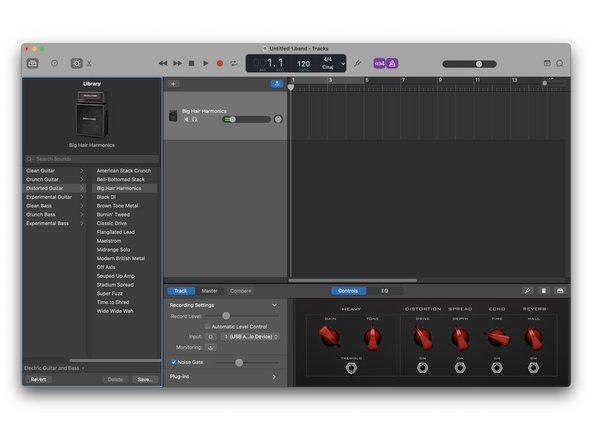Viewport: 592px width, 444px height.
Task: Click the tempo value 120
Action: tap(304, 63)
